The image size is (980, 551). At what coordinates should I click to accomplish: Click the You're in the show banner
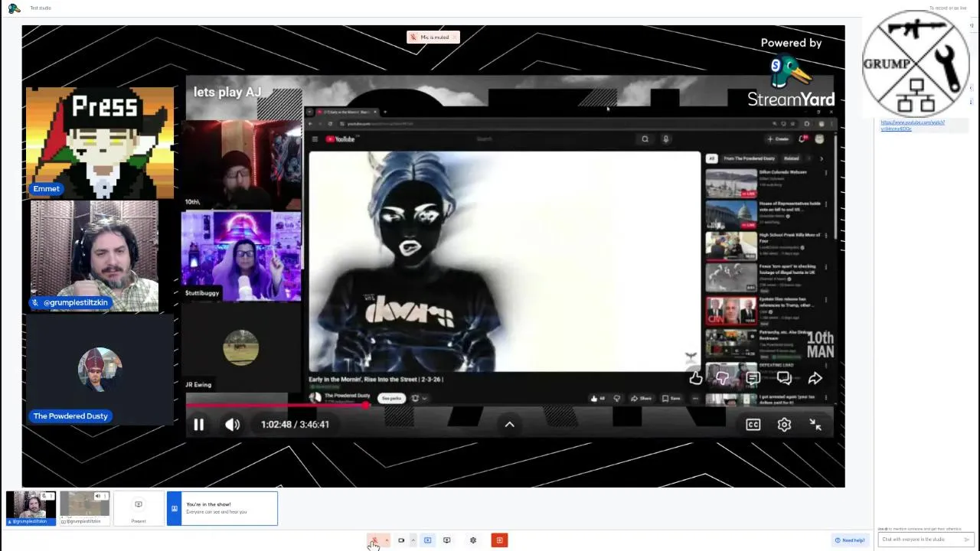pos(222,508)
